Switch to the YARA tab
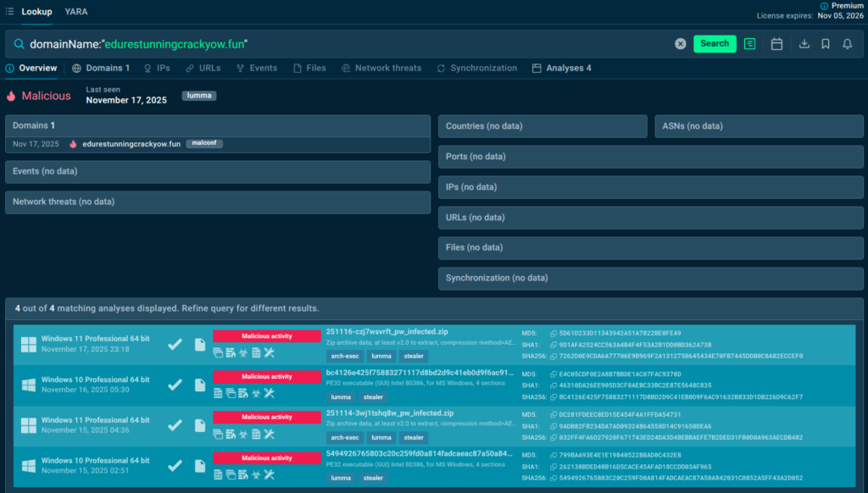 [76, 12]
